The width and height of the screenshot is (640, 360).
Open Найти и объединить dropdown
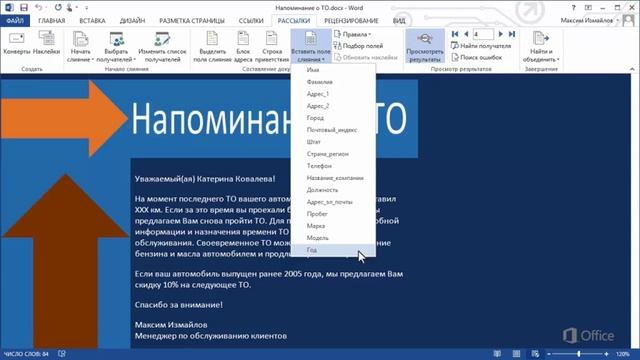(541, 47)
